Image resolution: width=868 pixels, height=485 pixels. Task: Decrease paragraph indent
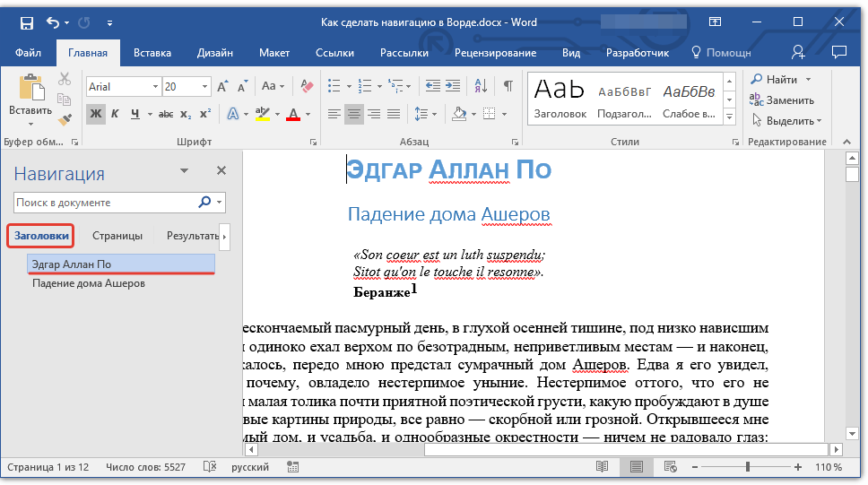pos(433,86)
